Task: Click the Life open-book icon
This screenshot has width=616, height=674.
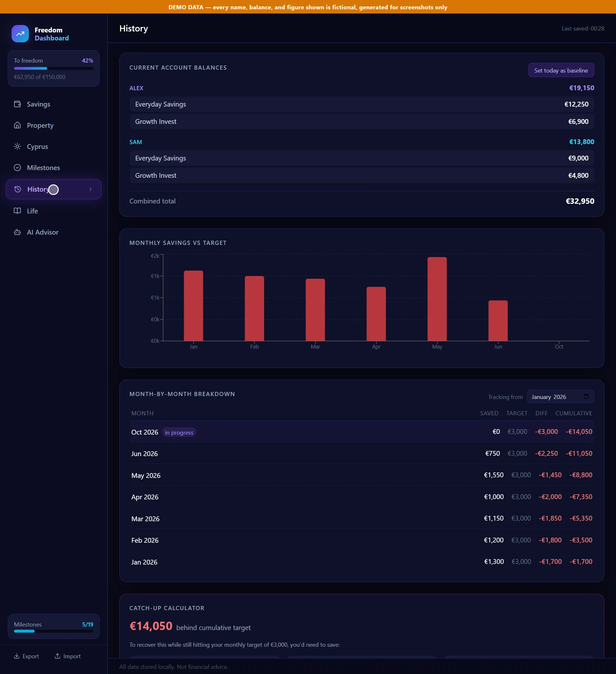Action: click(x=17, y=211)
